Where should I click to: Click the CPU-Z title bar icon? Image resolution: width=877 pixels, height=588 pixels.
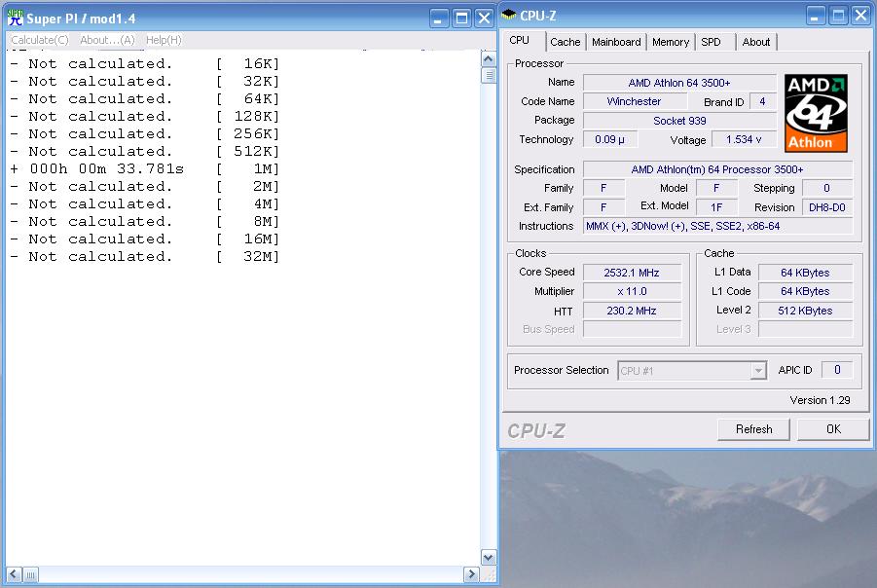click(x=508, y=16)
